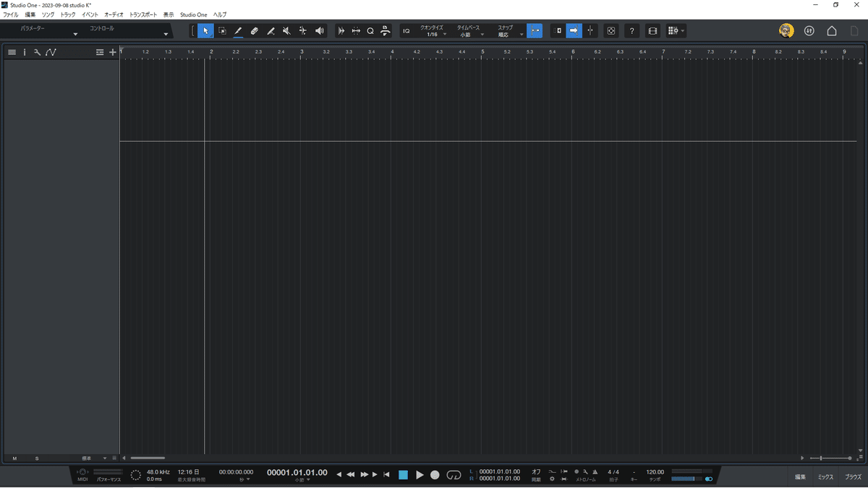The height and width of the screenshot is (488, 868).
Task: Click the 4/4 time signature
Action: pos(613,472)
